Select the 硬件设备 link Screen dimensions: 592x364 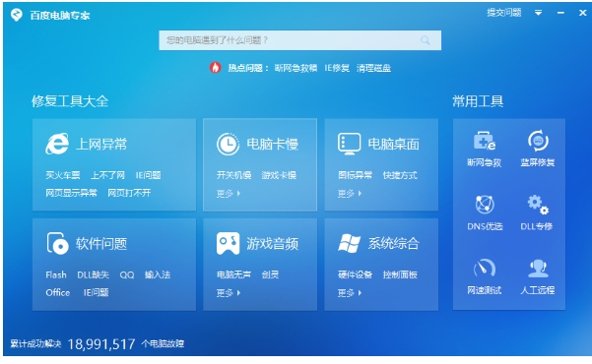pyautogui.click(x=355, y=274)
